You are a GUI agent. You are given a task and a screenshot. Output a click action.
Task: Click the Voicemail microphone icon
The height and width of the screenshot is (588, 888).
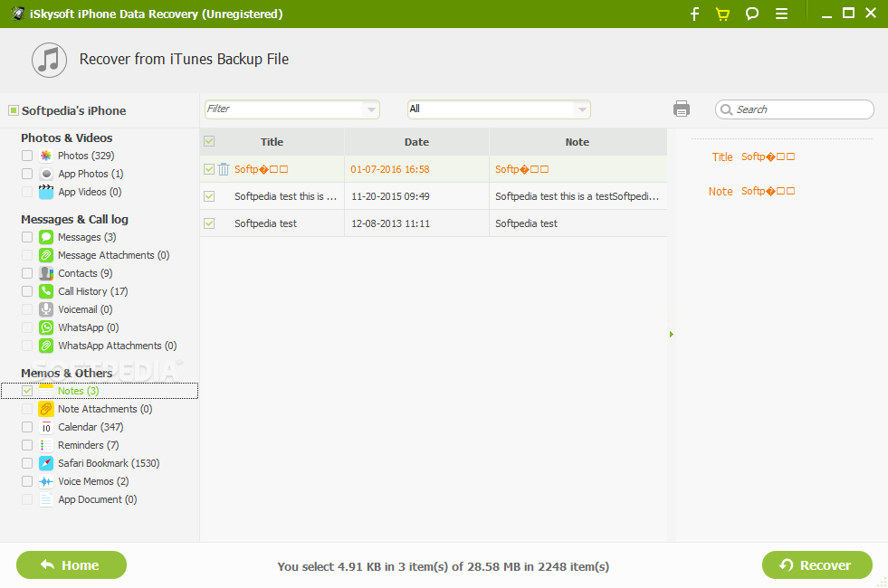46,309
